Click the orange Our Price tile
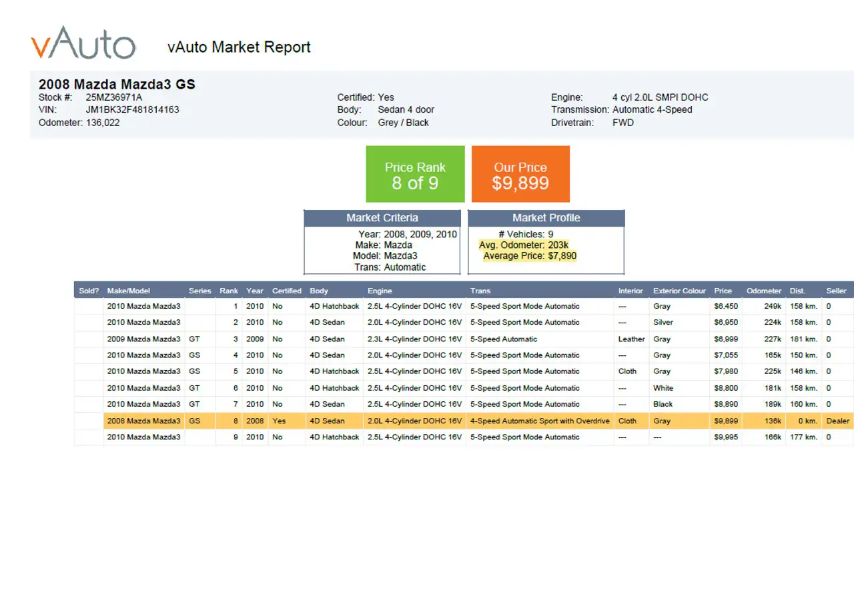 click(x=520, y=174)
